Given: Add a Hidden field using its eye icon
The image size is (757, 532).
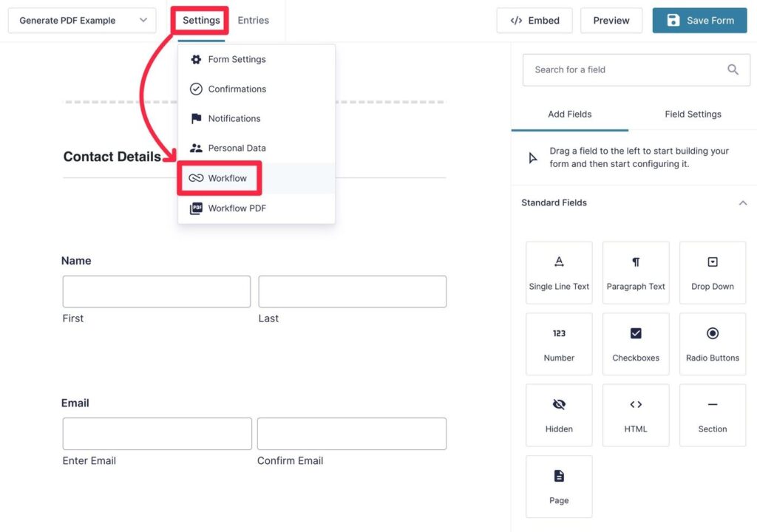Looking at the screenshot, I should coord(559,415).
